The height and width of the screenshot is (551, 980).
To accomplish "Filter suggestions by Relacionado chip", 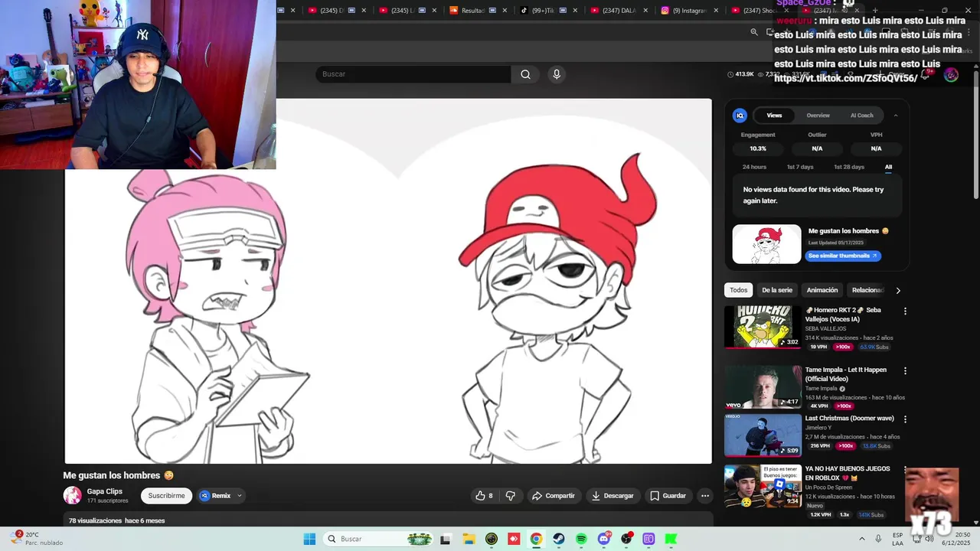I will click(867, 290).
